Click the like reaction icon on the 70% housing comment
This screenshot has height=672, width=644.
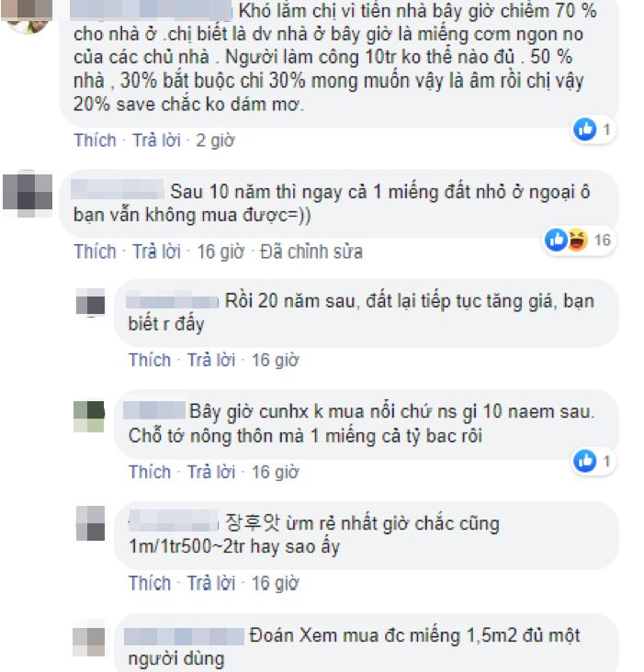(585, 129)
